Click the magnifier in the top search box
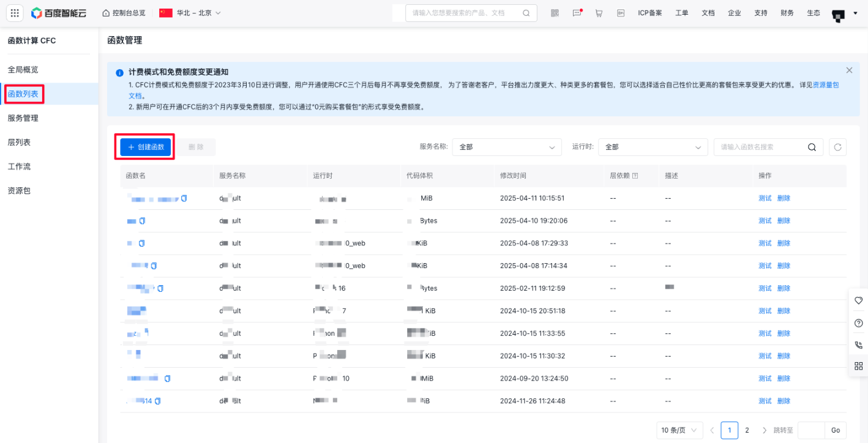The width and height of the screenshot is (868, 443). coord(526,13)
